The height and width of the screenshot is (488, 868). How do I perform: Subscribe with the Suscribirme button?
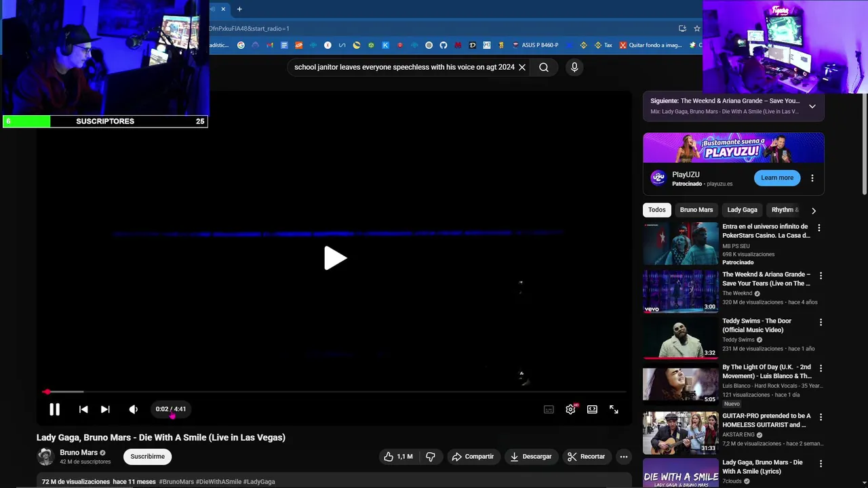(148, 457)
